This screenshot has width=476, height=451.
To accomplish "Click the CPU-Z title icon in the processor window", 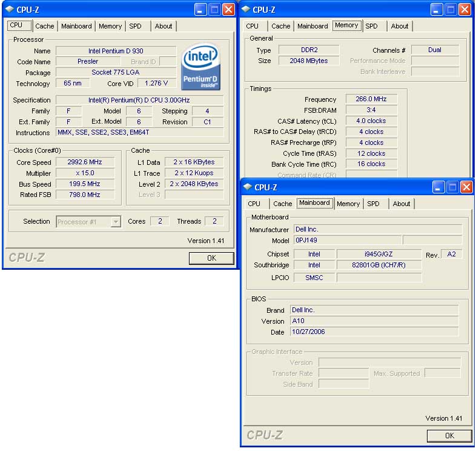I will [x=10, y=9].
